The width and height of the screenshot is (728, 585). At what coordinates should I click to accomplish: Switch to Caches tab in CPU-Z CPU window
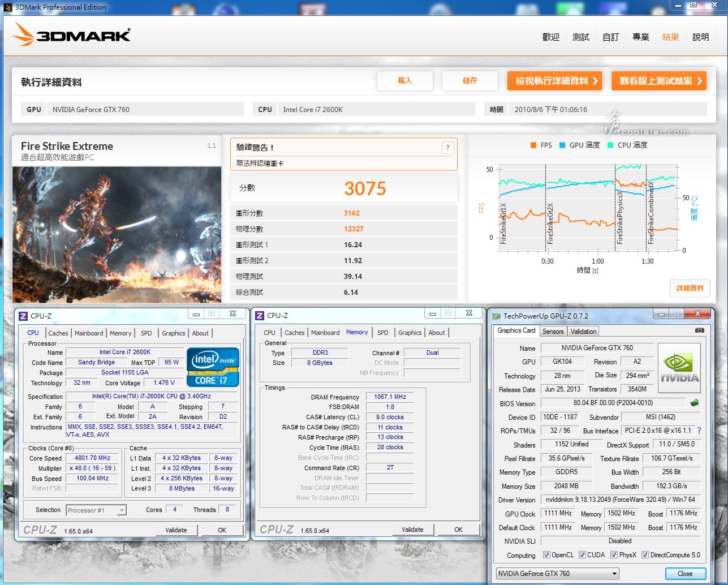(58, 333)
